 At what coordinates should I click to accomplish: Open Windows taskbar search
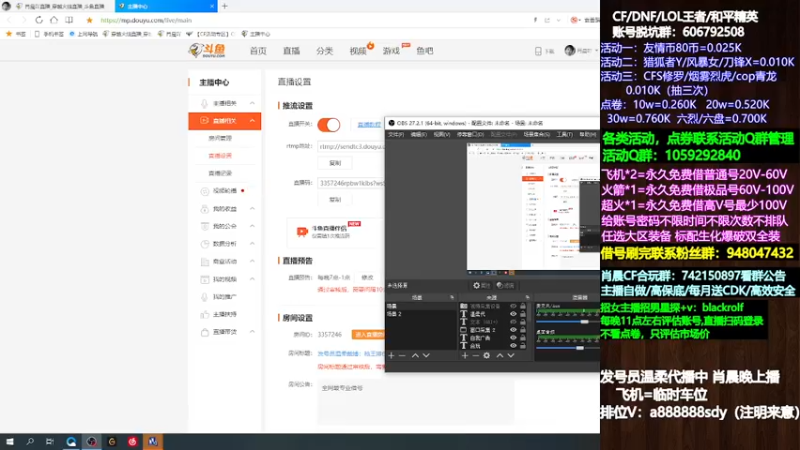30,441
